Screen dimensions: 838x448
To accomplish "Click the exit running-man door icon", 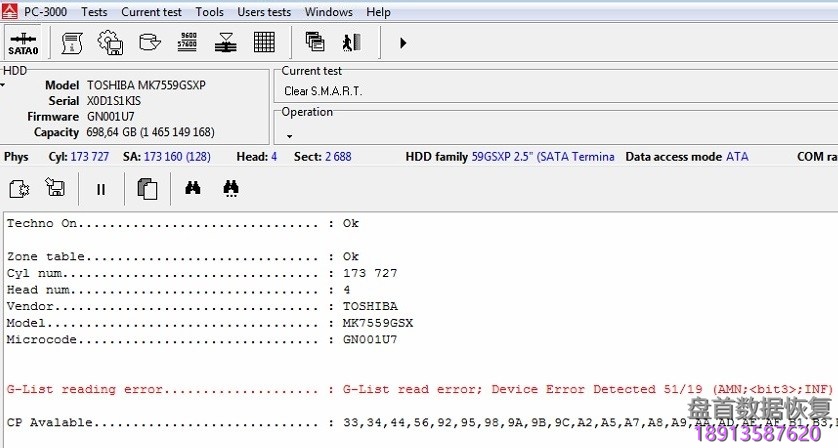I will (351, 42).
